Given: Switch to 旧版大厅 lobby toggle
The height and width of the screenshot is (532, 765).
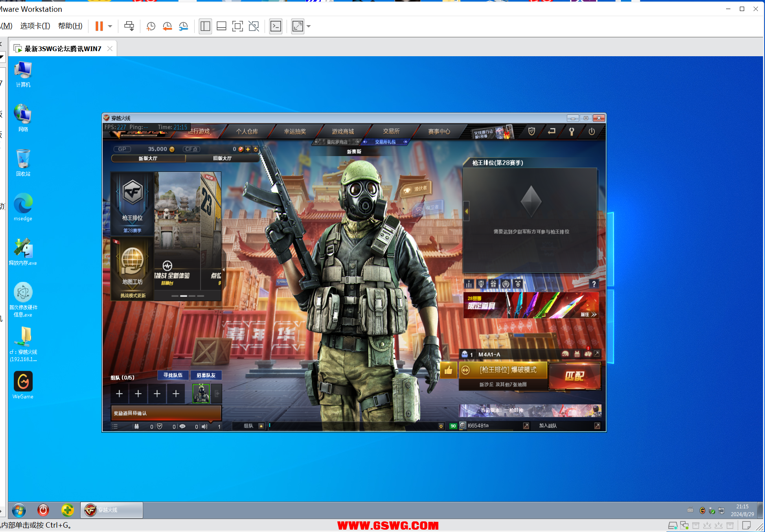Looking at the screenshot, I should pyautogui.click(x=223, y=158).
